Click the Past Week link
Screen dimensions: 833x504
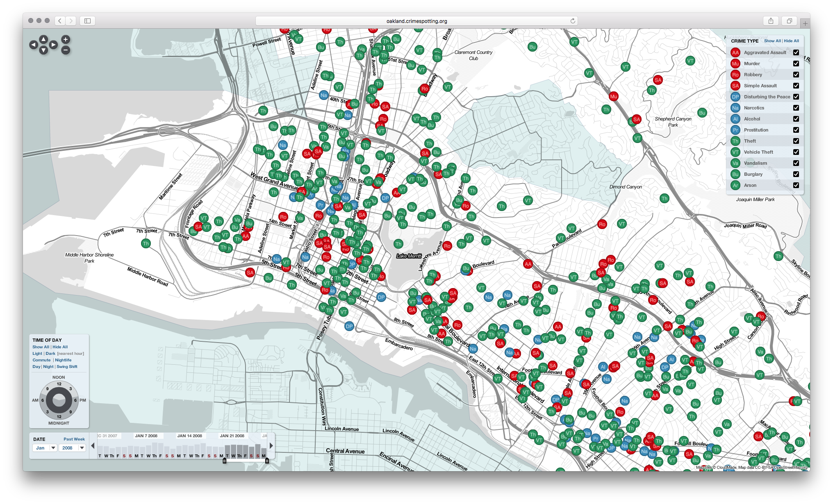[x=74, y=439]
